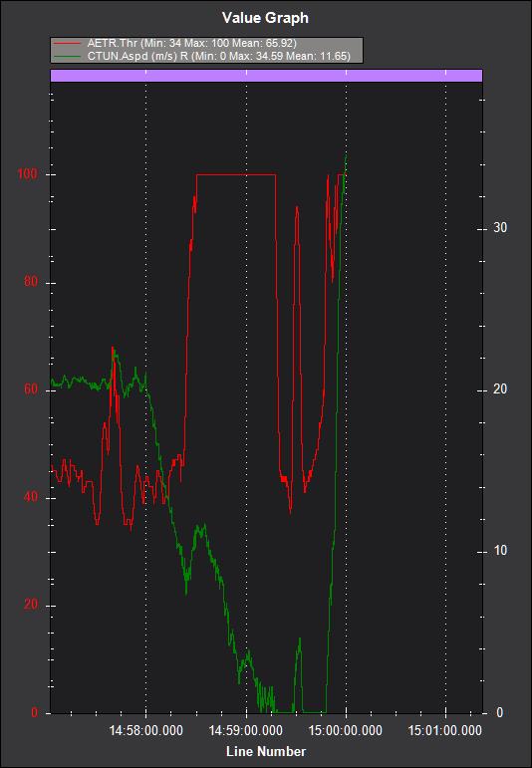The height and width of the screenshot is (768, 532).
Task: Select the 15:00:00.000 time label
Action: pyautogui.click(x=346, y=731)
